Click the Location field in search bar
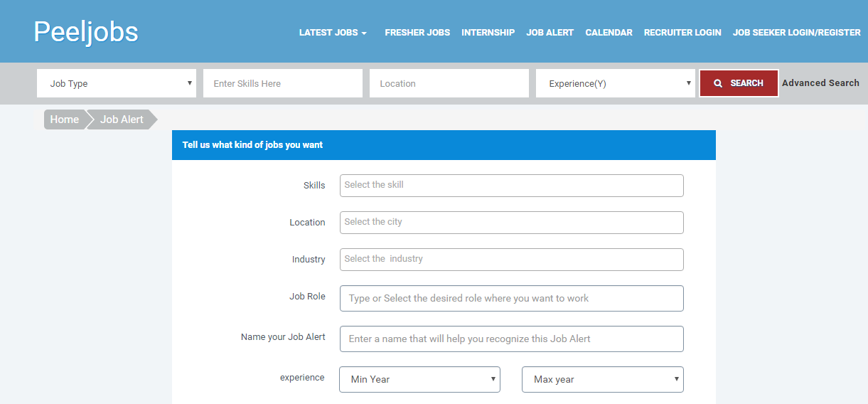Viewport: 868px width, 404px height. pos(449,83)
